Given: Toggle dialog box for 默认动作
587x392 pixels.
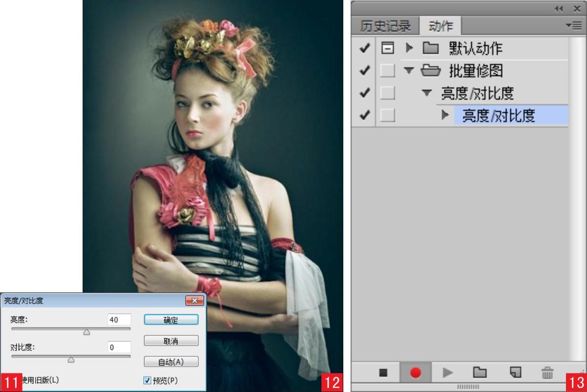Looking at the screenshot, I should click(388, 48).
